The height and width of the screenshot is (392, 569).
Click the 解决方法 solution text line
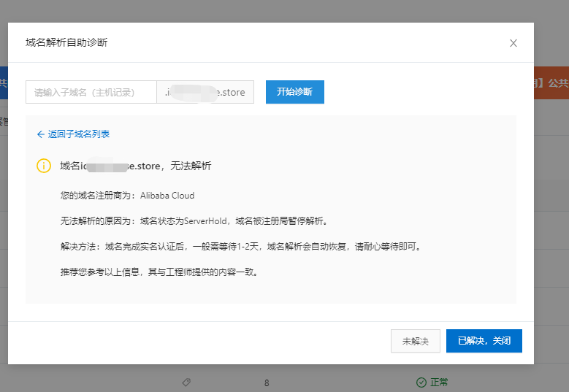pos(240,247)
